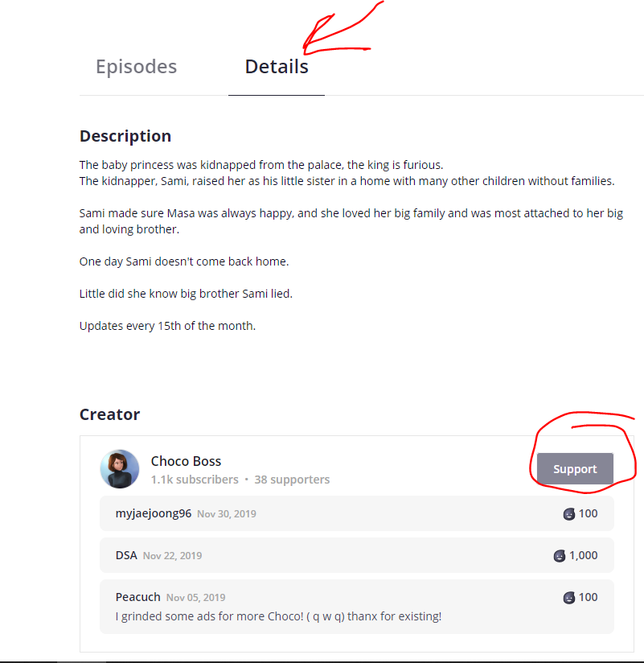644x663 pixels.
Task: Click the Choco Boss creator name
Action: [x=186, y=461]
